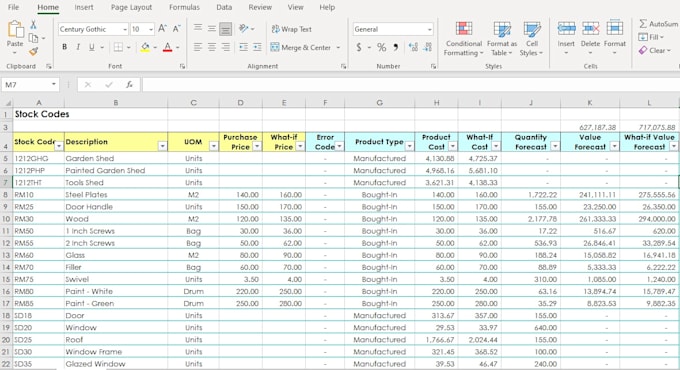Viewport: 680px width, 370px height.
Task: Open Number format dialog launcher
Action: pos(433,66)
